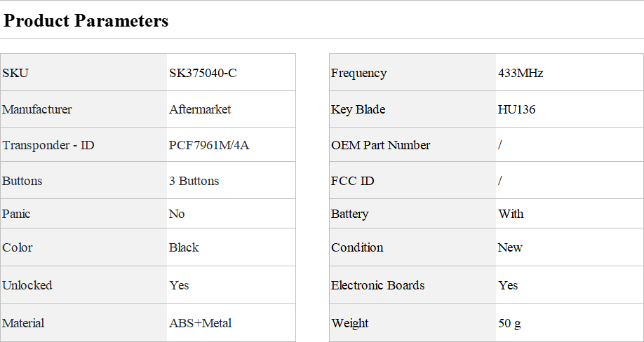Click the Key Blade value HU136
Viewport: 644px width, 342px height.
tap(516, 109)
